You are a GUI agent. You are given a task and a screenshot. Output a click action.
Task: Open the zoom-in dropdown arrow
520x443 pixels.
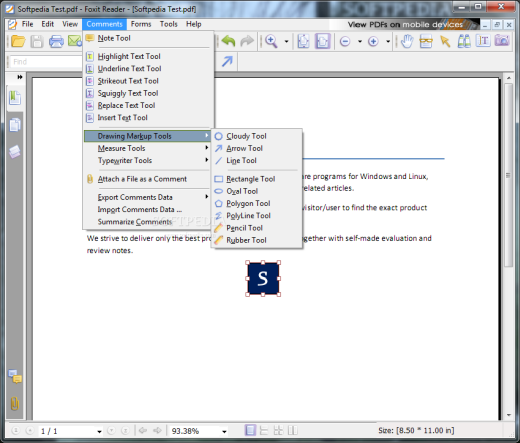(388, 42)
